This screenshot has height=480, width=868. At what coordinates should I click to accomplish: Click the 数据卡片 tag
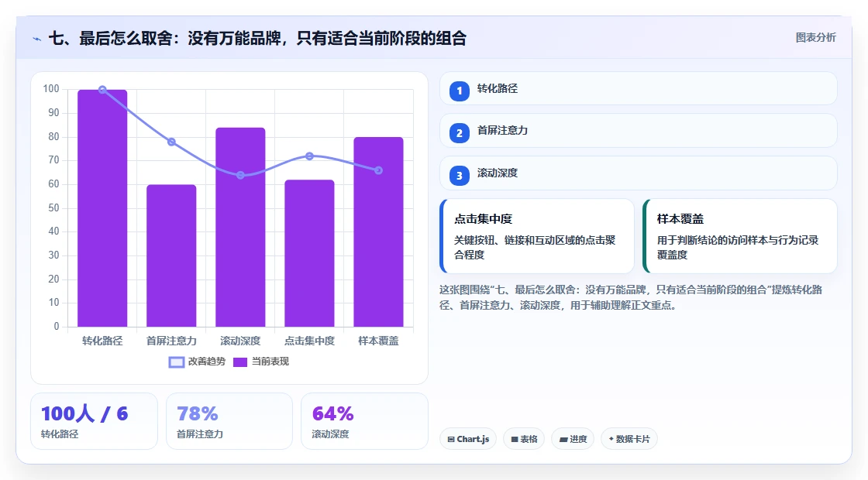629,439
